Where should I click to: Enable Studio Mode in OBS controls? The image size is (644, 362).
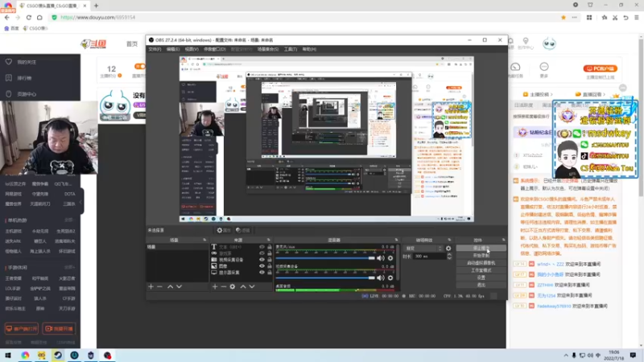(481, 270)
